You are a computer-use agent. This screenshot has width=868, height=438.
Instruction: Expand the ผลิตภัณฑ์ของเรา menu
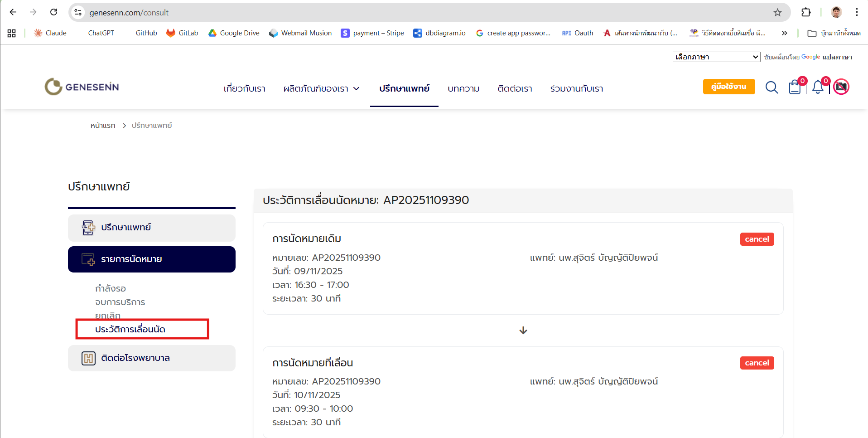point(321,88)
